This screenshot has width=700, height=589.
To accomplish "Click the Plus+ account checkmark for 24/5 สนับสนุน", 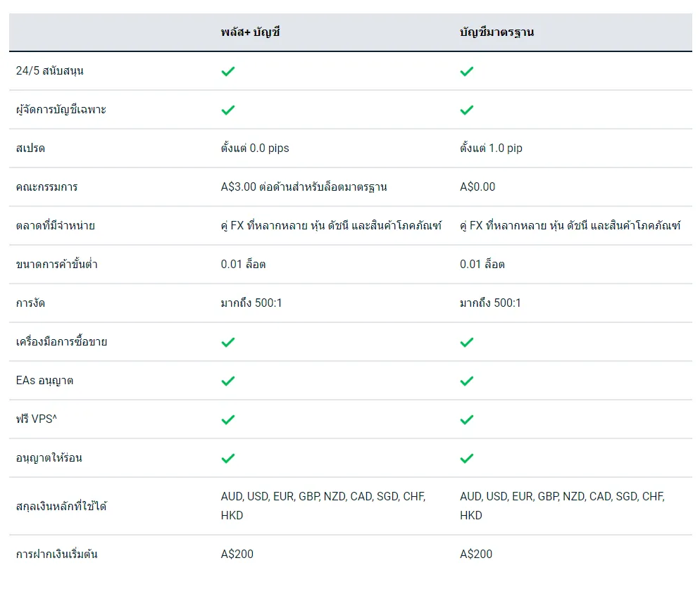I will [227, 71].
